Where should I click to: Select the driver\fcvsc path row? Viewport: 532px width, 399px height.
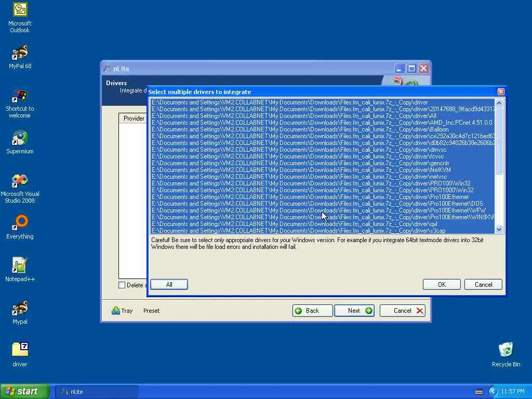click(323, 156)
